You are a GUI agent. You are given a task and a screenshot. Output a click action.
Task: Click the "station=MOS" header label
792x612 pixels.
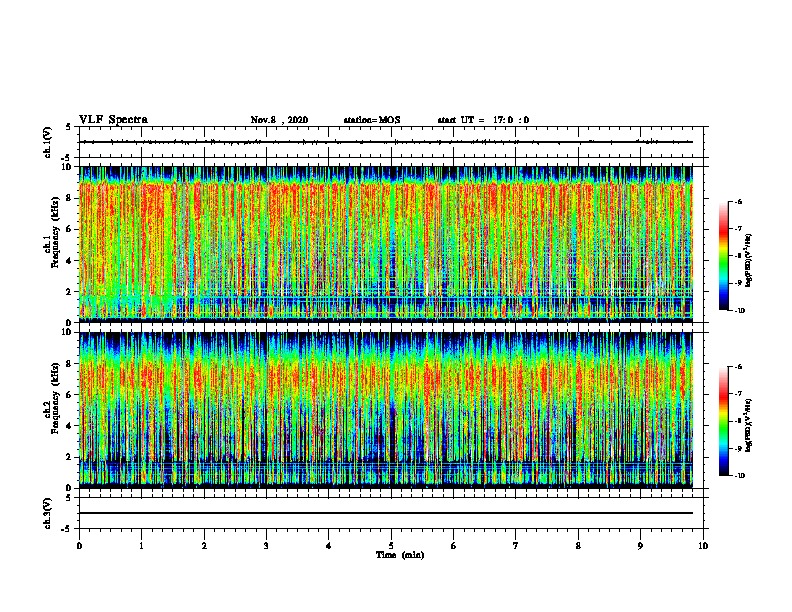pyautogui.click(x=372, y=120)
